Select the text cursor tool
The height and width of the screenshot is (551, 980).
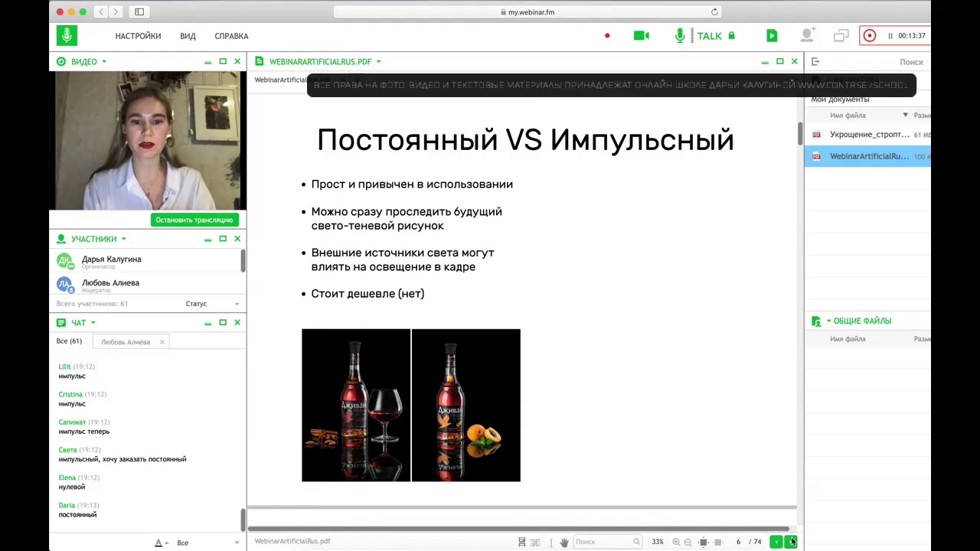click(x=550, y=543)
